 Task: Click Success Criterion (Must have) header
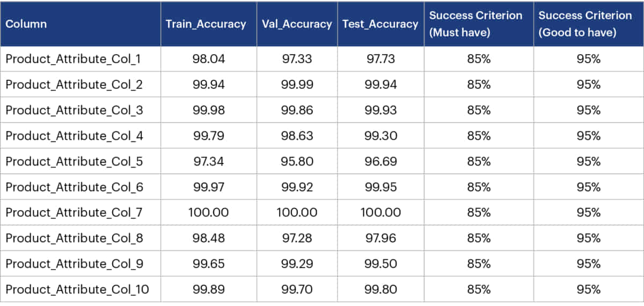pos(479,24)
